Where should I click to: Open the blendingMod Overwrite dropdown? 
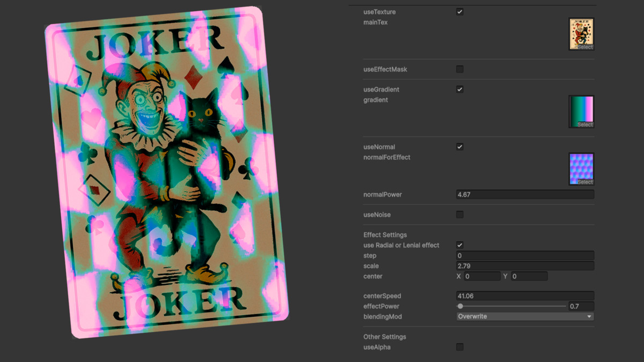[x=525, y=316]
